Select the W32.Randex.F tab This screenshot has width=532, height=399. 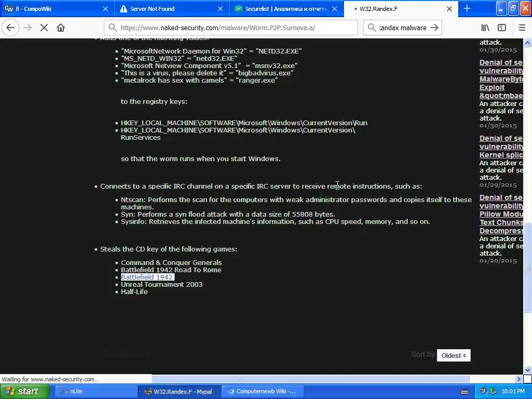[401, 9]
